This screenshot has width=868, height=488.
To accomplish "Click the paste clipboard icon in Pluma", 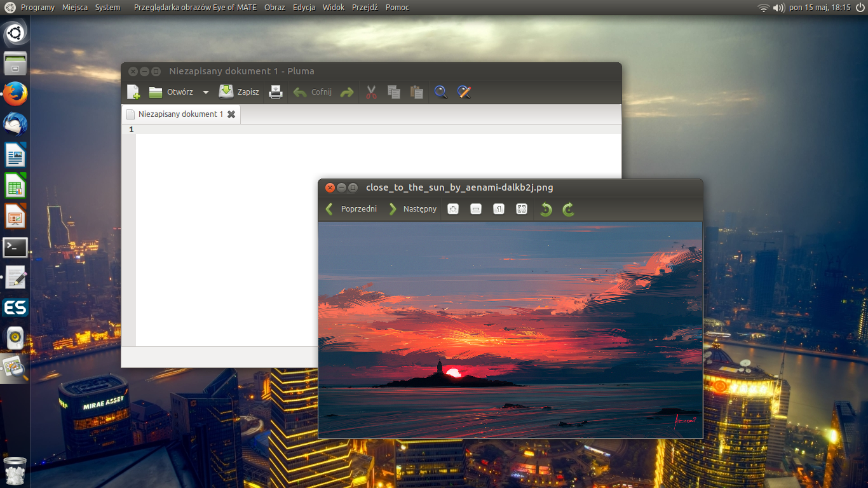I will tap(416, 92).
